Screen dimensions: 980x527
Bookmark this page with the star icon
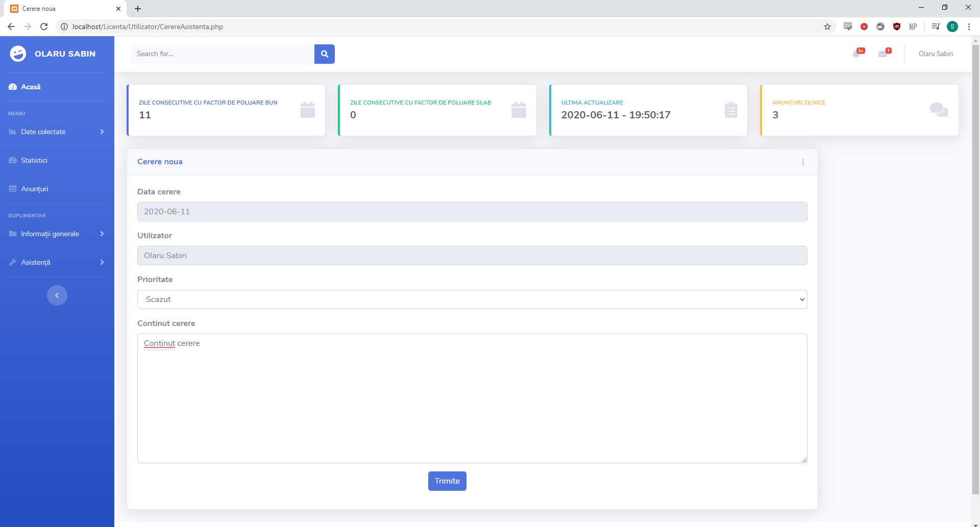tap(827, 27)
